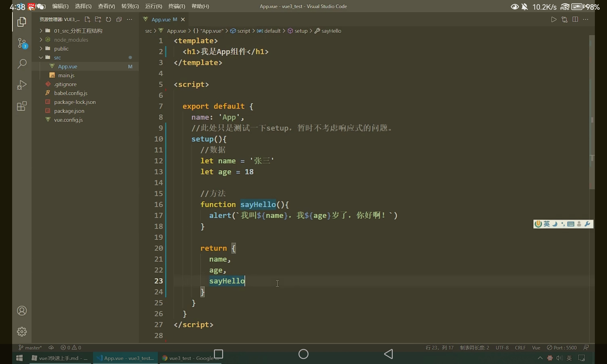Screen dimensions: 607x364
Task: Click the master branch status item
Action: coord(30,348)
